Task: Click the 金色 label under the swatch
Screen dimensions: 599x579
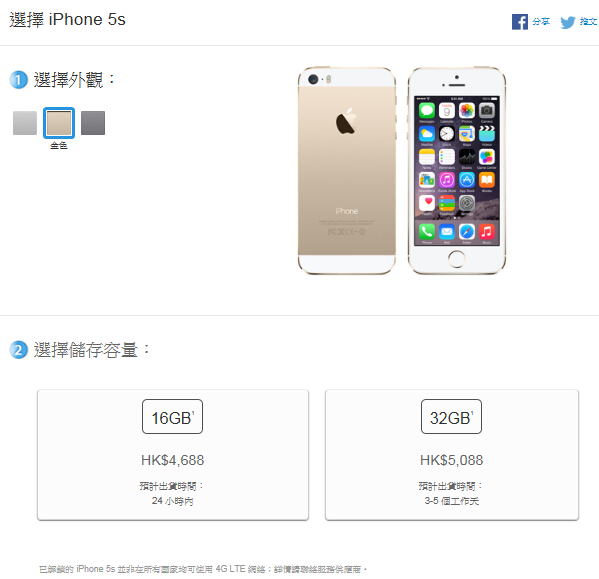Action: (59, 145)
